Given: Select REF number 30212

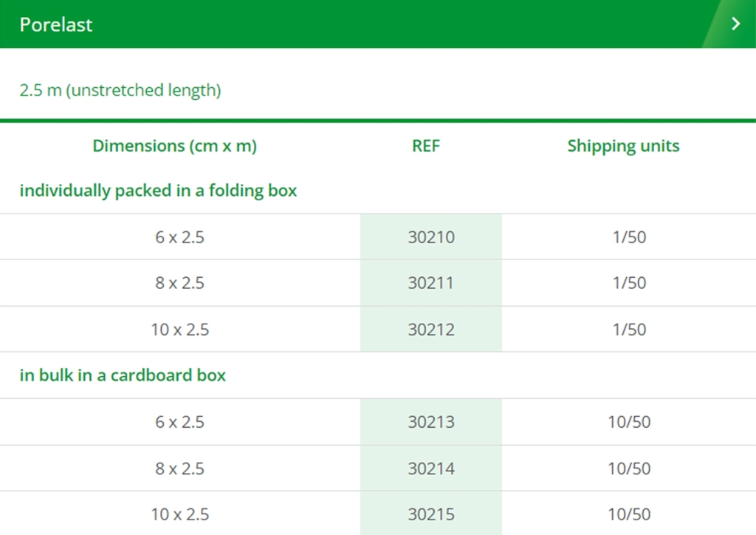Looking at the screenshot, I should tap(431, 330).
